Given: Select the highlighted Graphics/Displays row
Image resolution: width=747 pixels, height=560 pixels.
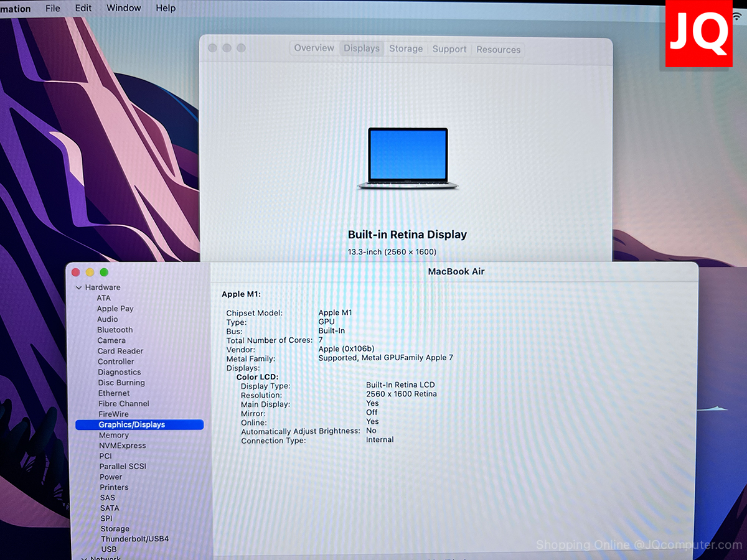Looking at the screenshot, I should click(139, 425).
